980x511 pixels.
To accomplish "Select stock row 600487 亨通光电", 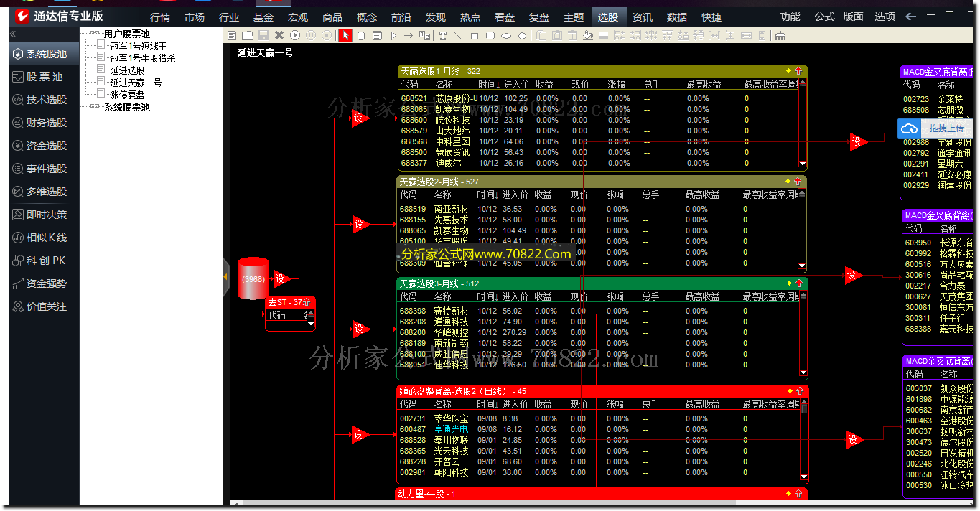I will pos(599,429).
